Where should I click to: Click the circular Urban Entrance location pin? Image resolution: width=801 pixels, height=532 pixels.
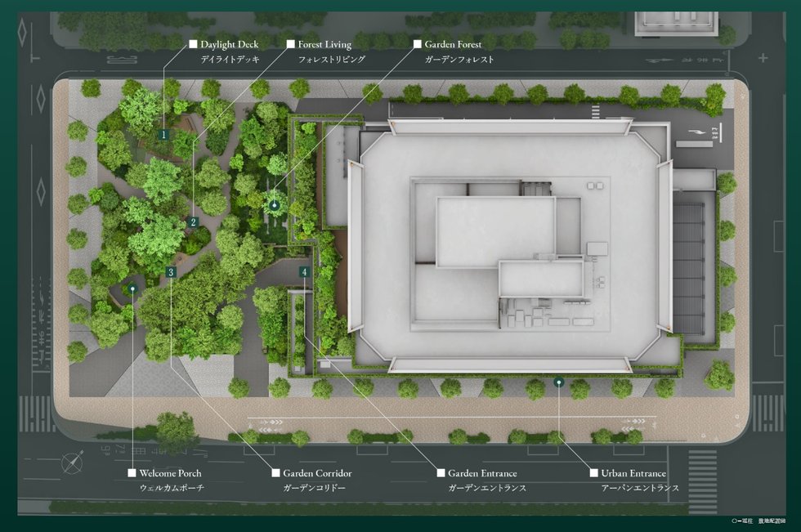coord(558,382)
